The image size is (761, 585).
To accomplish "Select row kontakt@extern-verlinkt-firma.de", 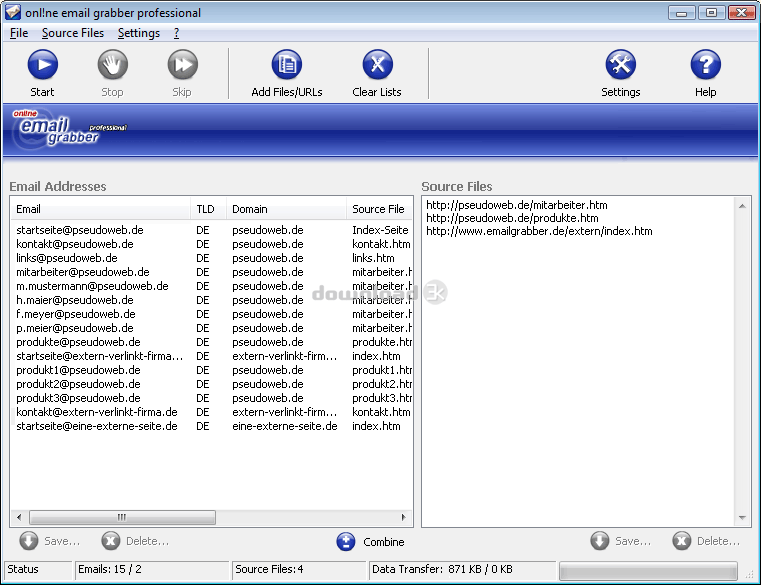I will point(212,412).
